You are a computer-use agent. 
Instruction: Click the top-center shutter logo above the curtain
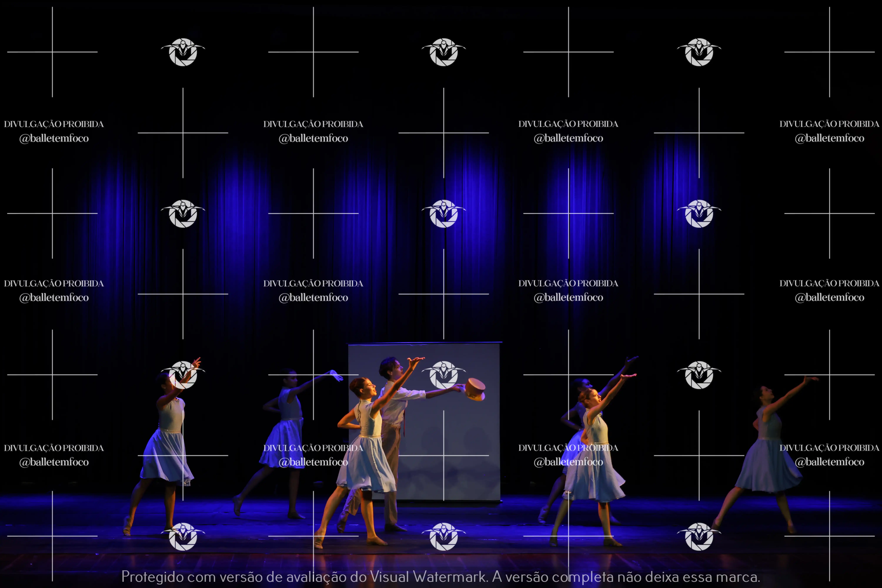click(444, 52)
